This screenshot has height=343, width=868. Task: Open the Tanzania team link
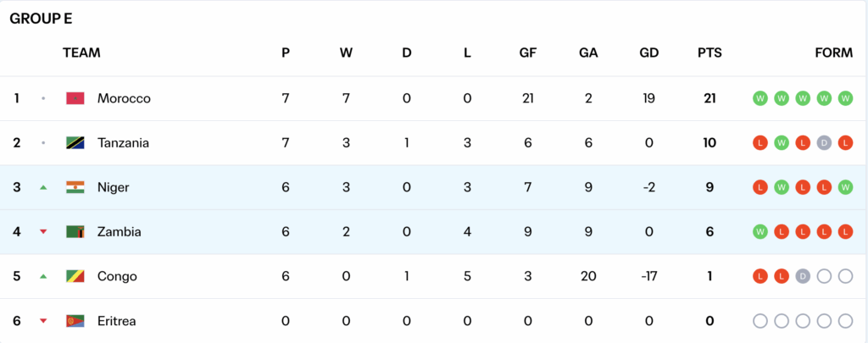123,143
